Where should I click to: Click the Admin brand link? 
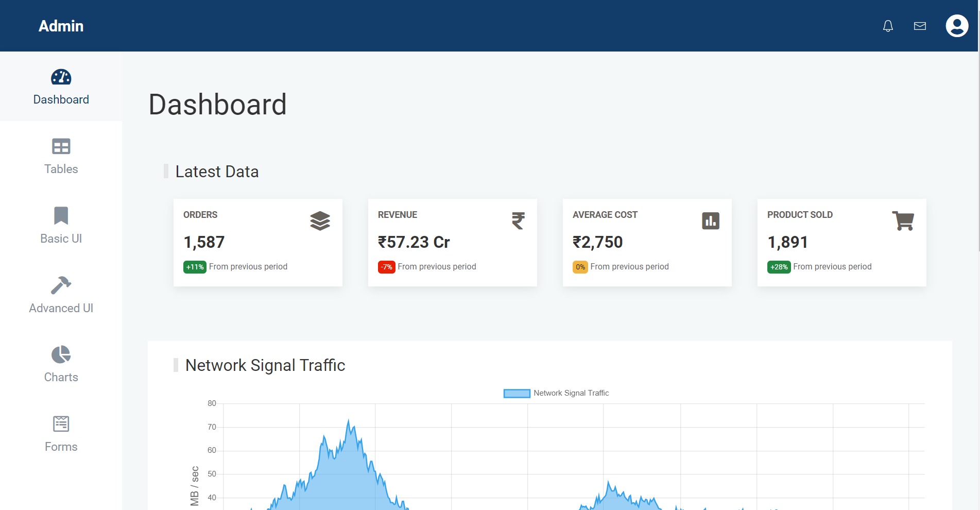point(61,26)
